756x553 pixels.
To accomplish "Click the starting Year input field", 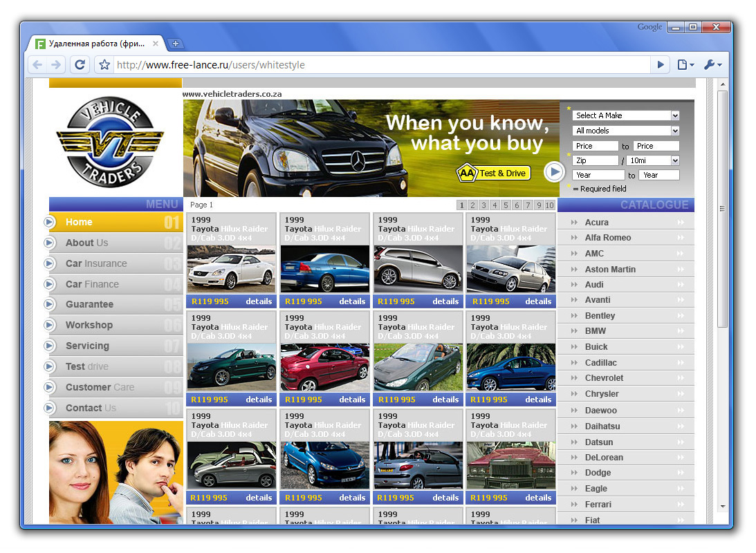I will point(598,175).
